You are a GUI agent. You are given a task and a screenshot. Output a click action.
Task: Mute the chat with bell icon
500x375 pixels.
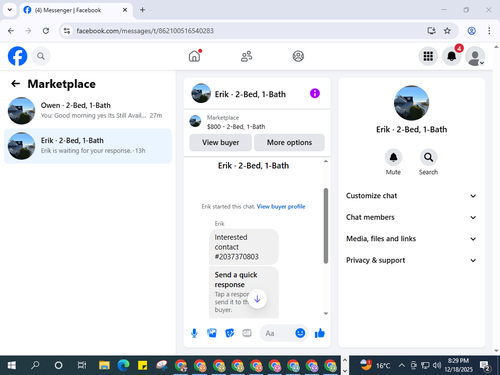click(x=393, y=157)
